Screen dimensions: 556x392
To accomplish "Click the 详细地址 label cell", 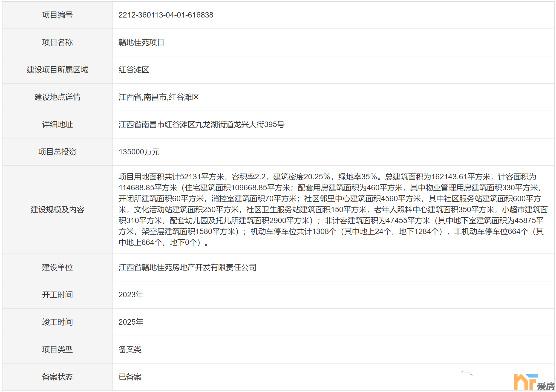I will [x=57, y=125].
